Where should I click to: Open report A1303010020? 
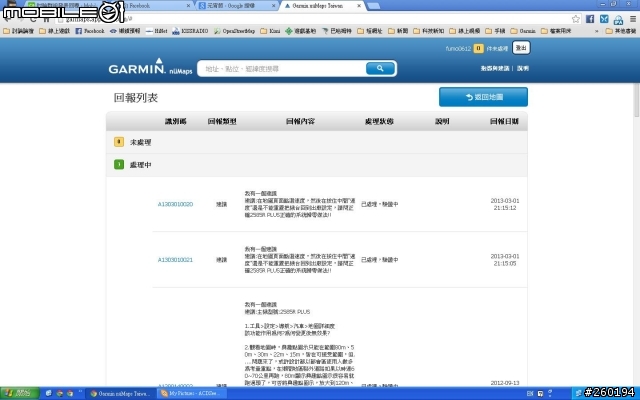click(175, 204)
